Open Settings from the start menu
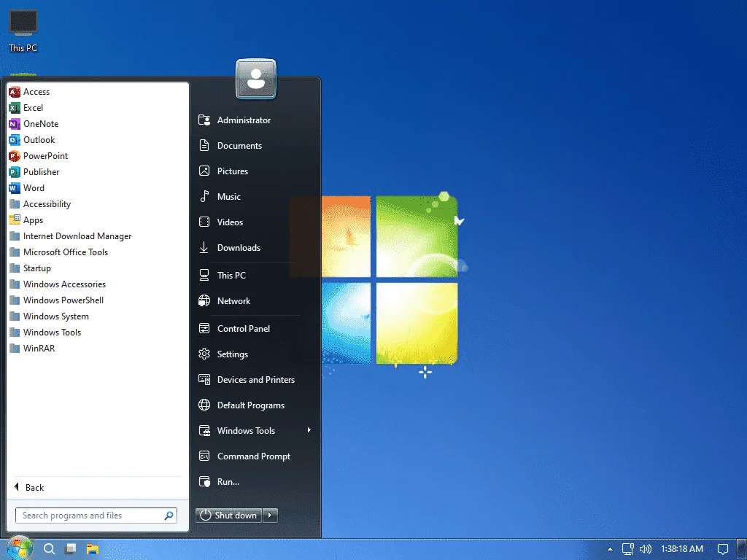The height and width of the screenshot is (560, 747). pyautogui.click(x=255, y=354)
